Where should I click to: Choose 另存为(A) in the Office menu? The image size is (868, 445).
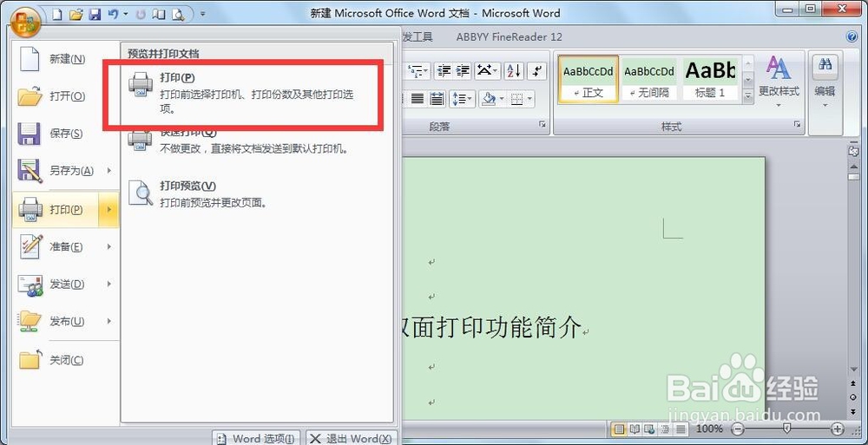(56, 171)
